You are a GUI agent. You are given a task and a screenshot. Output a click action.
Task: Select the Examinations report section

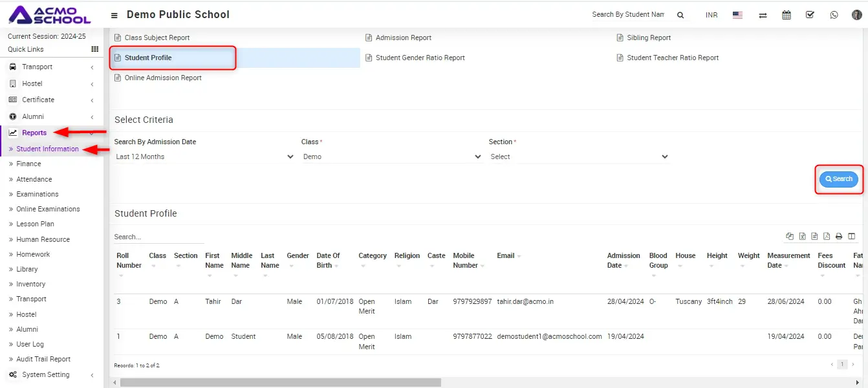[x=37, y=194]
